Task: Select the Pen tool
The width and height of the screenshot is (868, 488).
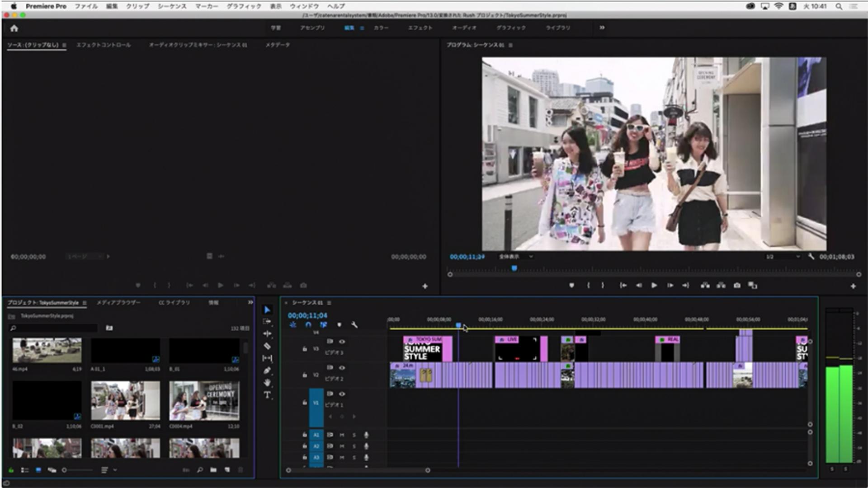Action: [x=267, y=371]
